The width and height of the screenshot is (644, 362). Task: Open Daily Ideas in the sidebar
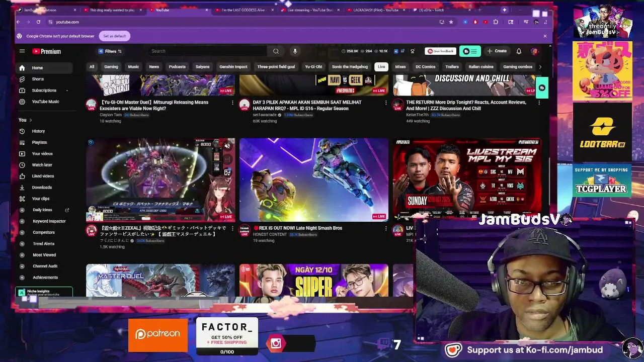[42, 210]
